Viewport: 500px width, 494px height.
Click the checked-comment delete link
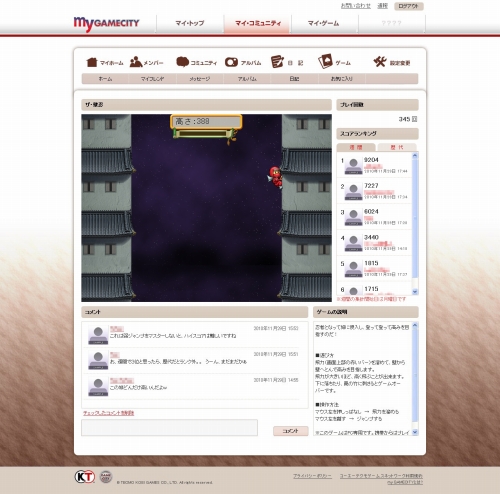tap(108, 413)
